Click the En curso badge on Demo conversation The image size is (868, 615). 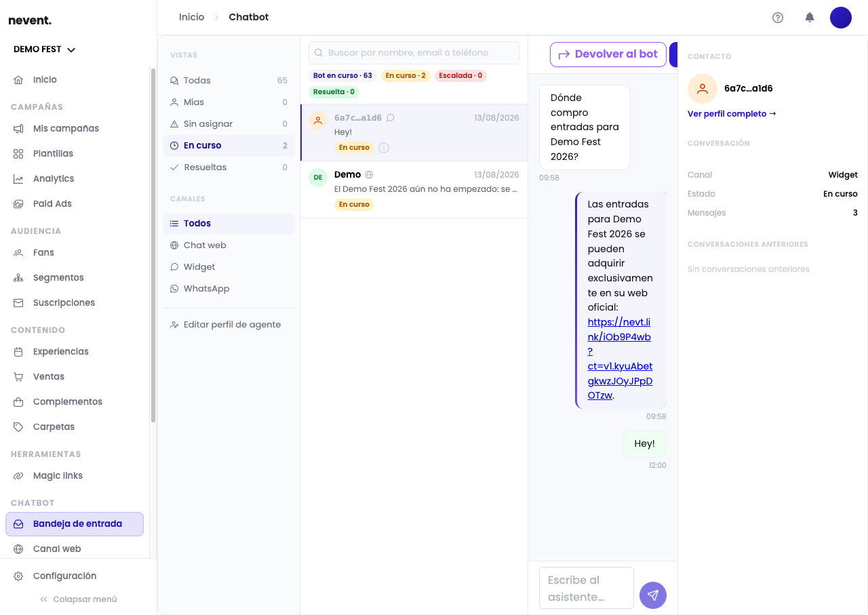tap(354, 205)
